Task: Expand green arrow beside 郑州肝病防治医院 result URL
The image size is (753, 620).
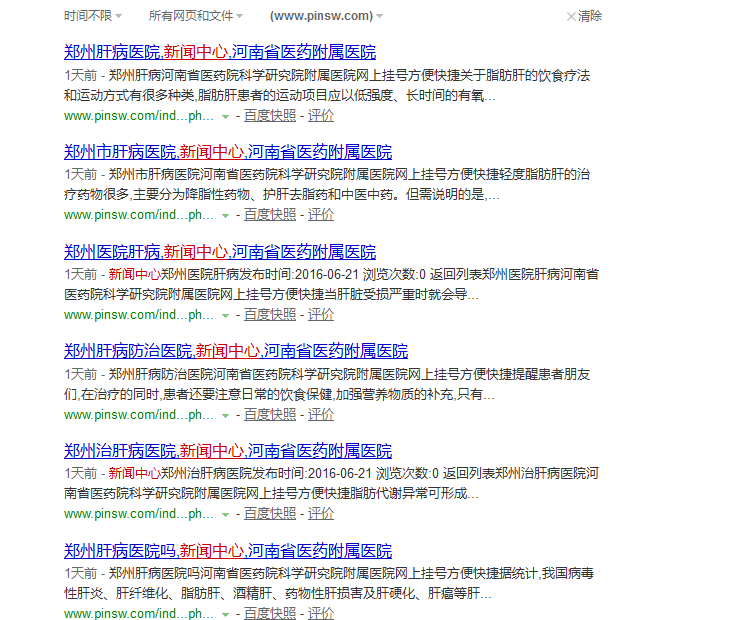Action: (225, 416)
